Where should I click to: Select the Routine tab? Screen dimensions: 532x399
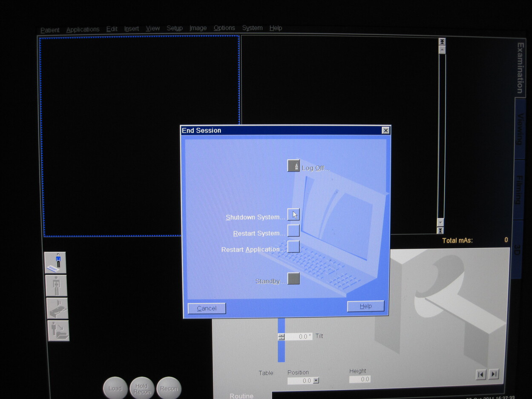(x=242, y=396)
